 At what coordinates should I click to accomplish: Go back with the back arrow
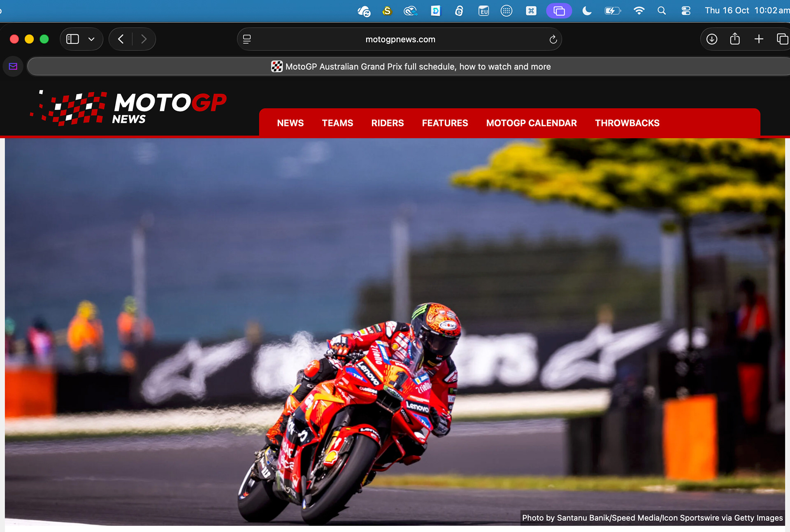pyautogui.click(x=121, y=39)
